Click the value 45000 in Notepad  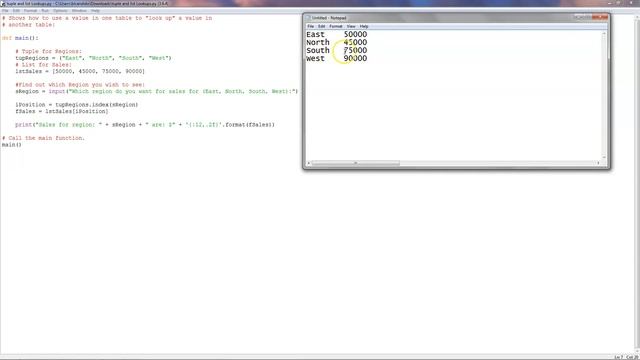click(x=355, y=42)
